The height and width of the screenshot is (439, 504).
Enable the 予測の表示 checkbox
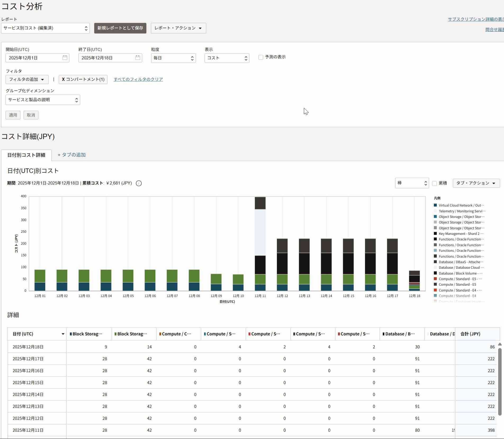[x=261, y=57]
